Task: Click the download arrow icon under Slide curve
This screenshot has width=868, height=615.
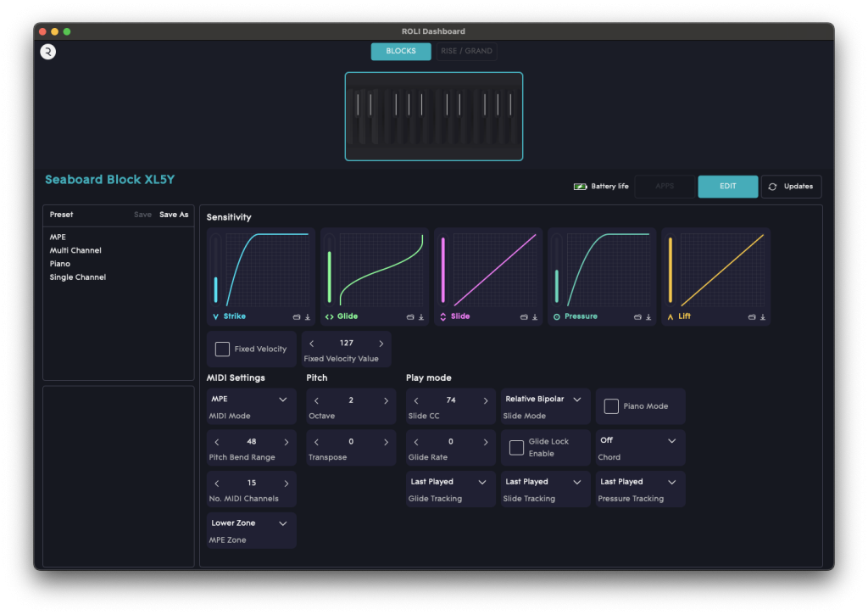Action: [535, 317]
